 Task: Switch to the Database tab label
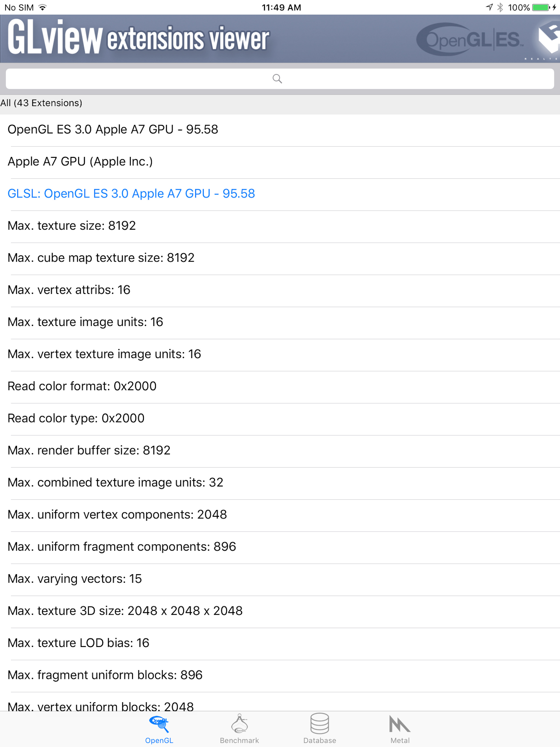click(x=320, y=740)
